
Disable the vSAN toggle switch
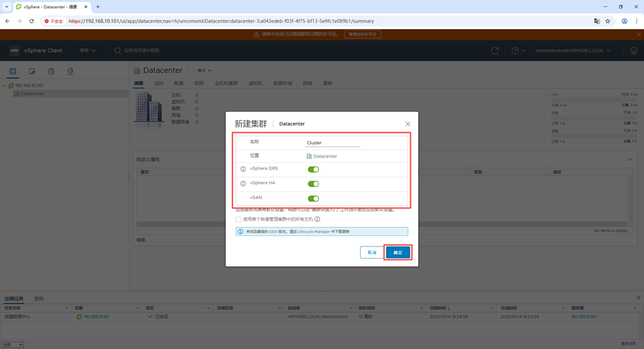point(313,199)
